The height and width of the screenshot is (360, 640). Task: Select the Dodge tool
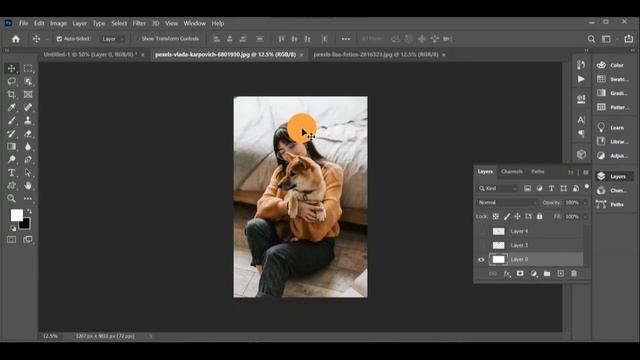(x=11, y=160)
